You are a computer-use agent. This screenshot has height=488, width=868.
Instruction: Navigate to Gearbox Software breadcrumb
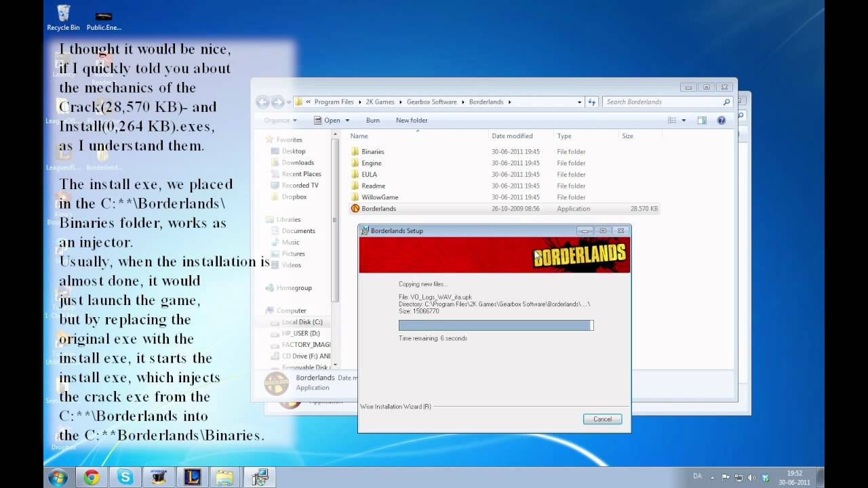tap(432, 102)
